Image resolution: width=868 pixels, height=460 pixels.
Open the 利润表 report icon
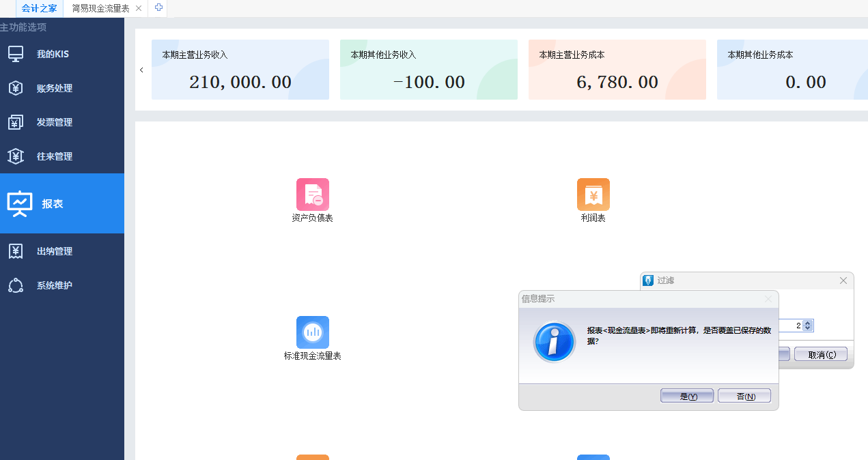(x=593, y=195)
